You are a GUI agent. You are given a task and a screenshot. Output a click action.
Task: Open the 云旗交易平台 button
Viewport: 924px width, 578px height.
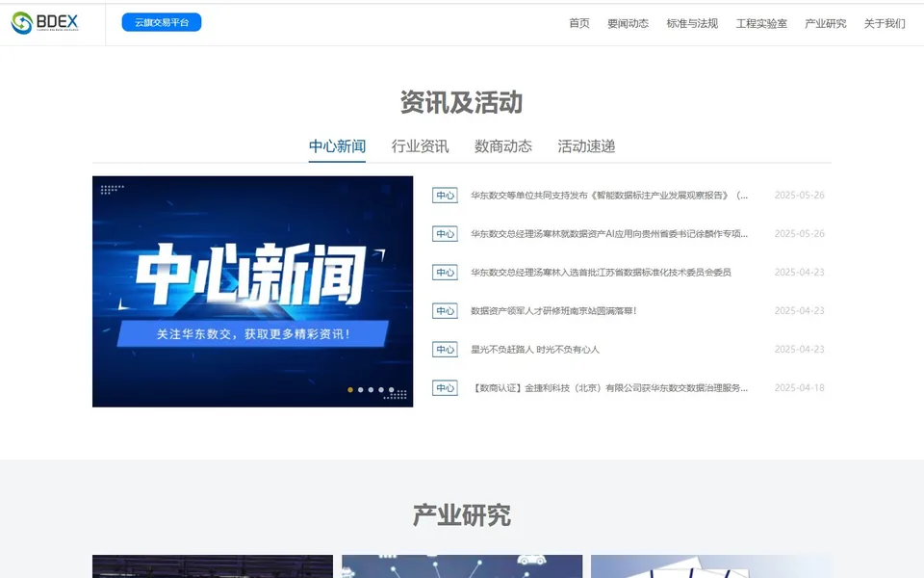162,22
